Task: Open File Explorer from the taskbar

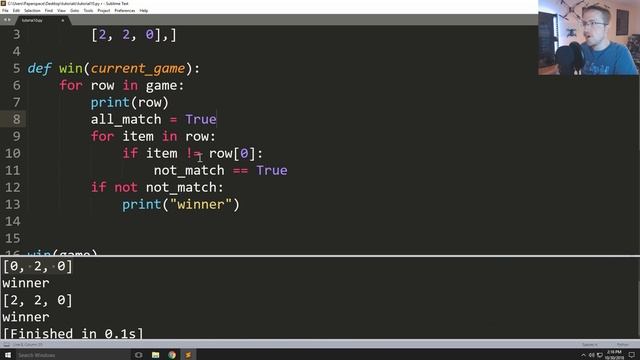Action: point(156,355)
